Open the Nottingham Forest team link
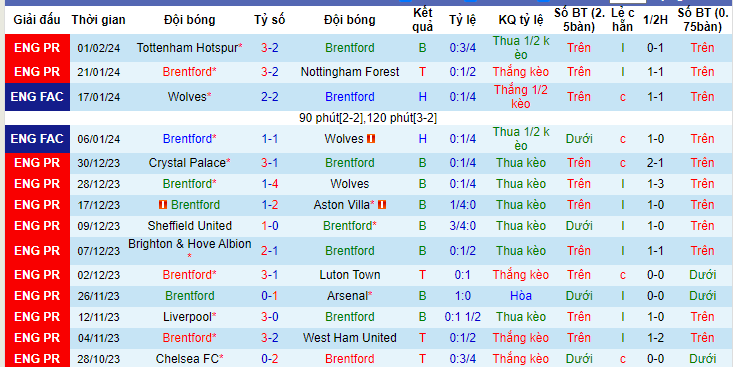Screen dimensions: 733x367 click(350, 72)
